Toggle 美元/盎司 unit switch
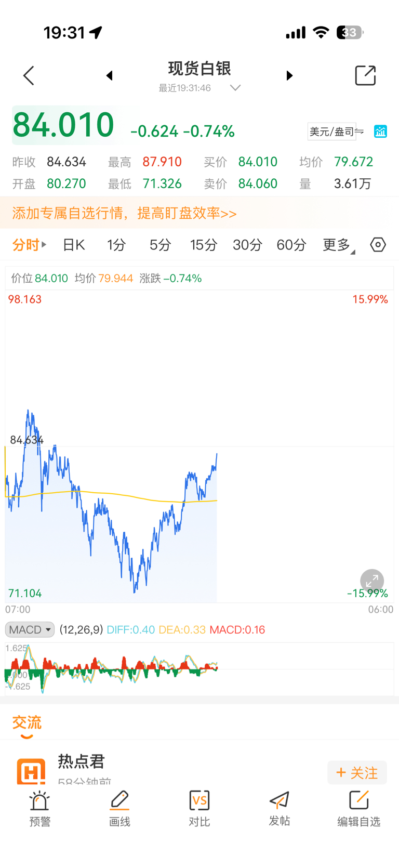This screenshot has height=868, width=399. [x=336, y=131]
